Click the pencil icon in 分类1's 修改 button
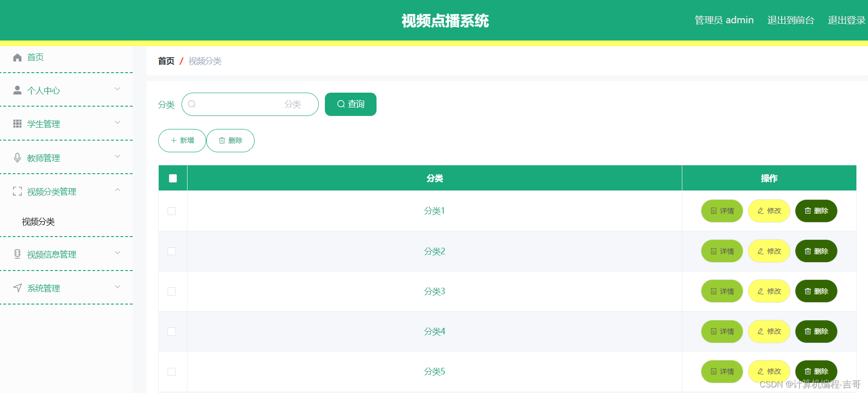 coord(760,211)
